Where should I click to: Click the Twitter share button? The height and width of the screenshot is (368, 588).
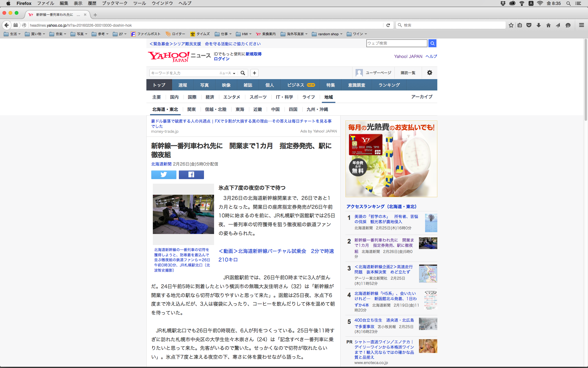coord(164,175)
